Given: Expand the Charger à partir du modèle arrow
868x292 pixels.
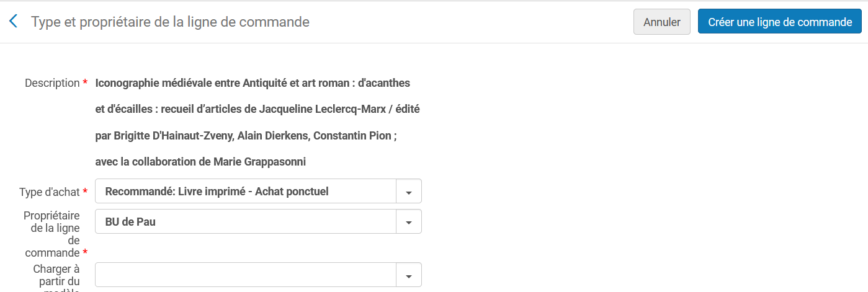Looking at the screenshot, I should tap(408, 275).
